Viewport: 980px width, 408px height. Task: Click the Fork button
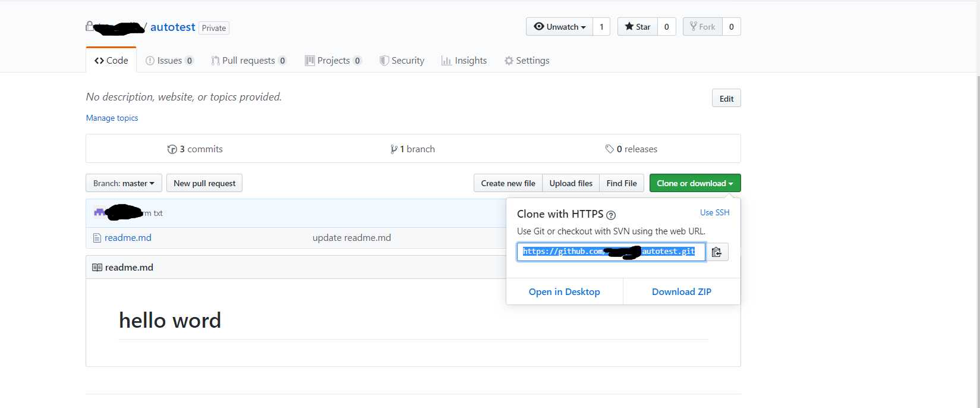702,27
